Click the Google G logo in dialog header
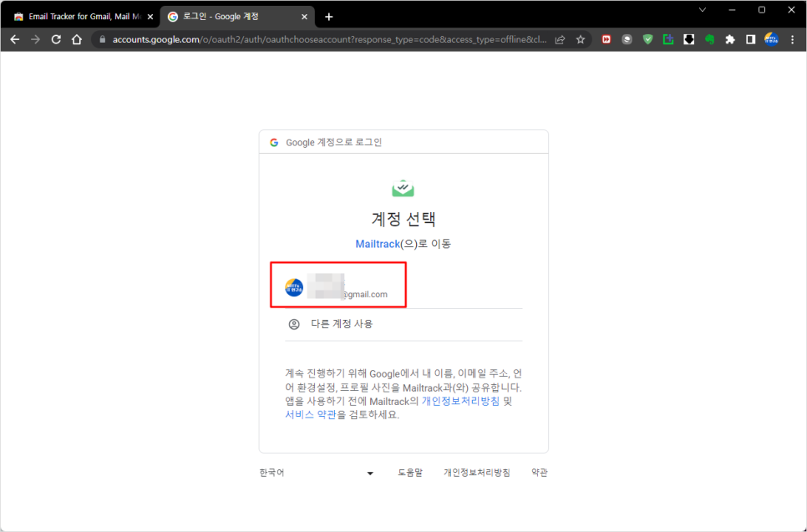The image size is (807, 532). tap(274, 143)
